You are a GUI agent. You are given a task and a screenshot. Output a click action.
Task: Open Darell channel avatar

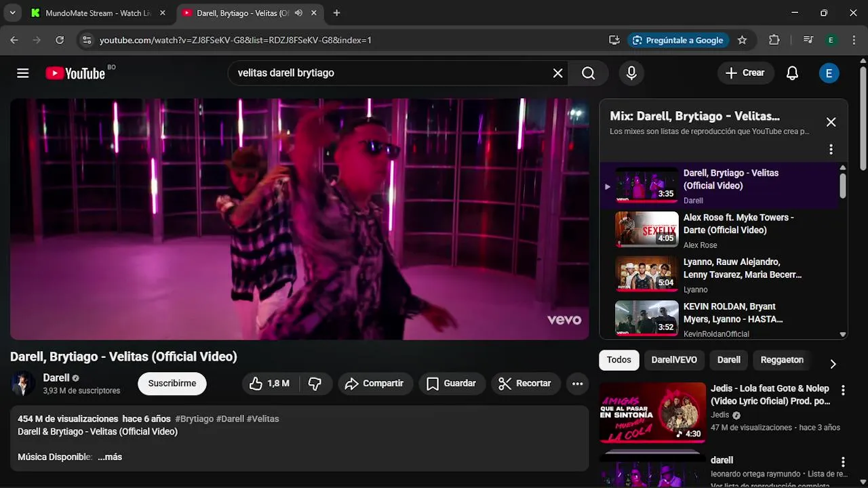point(23,384)
